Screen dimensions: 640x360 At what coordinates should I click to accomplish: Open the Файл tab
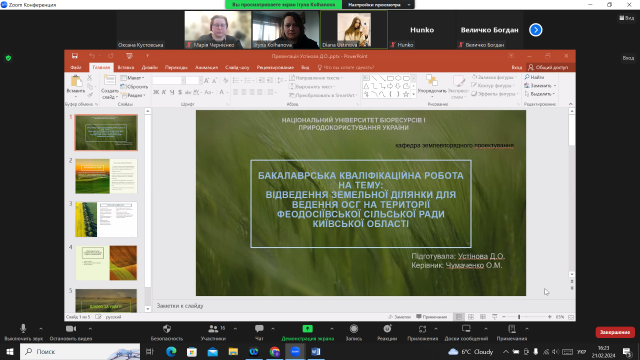tap(76, 67)
